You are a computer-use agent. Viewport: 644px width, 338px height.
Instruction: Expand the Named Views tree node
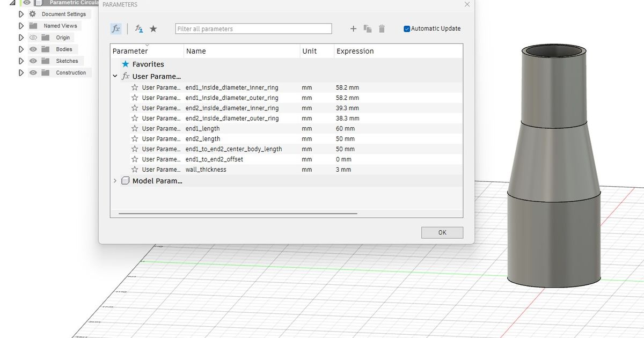tap(21, 26)
